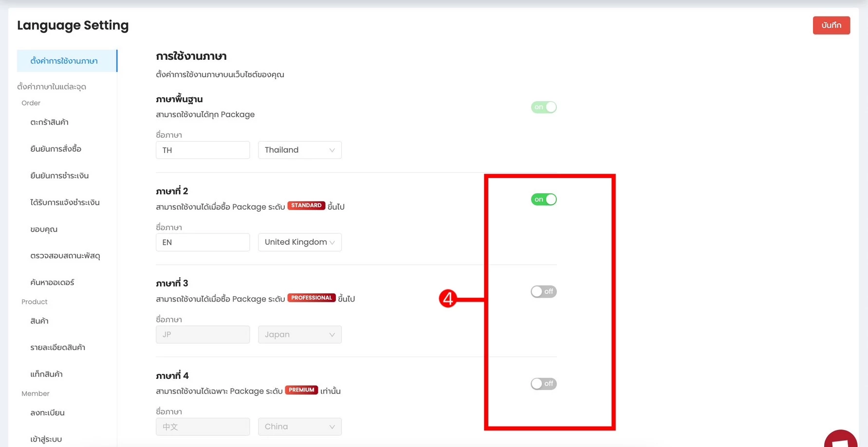Open ยืนยันการชำระเงิน sidebar item

pyautogui.click(x=59, y=176)
